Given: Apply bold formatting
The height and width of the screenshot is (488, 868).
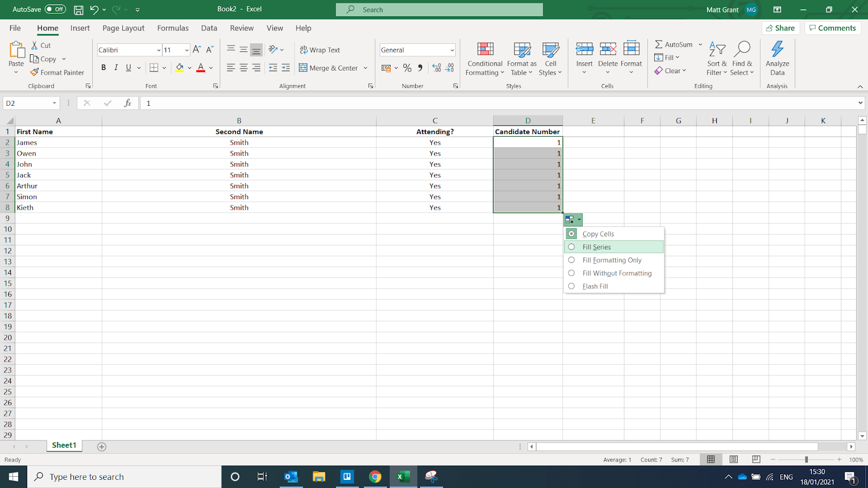Looking at the screenshot, I should coord(103,68).
